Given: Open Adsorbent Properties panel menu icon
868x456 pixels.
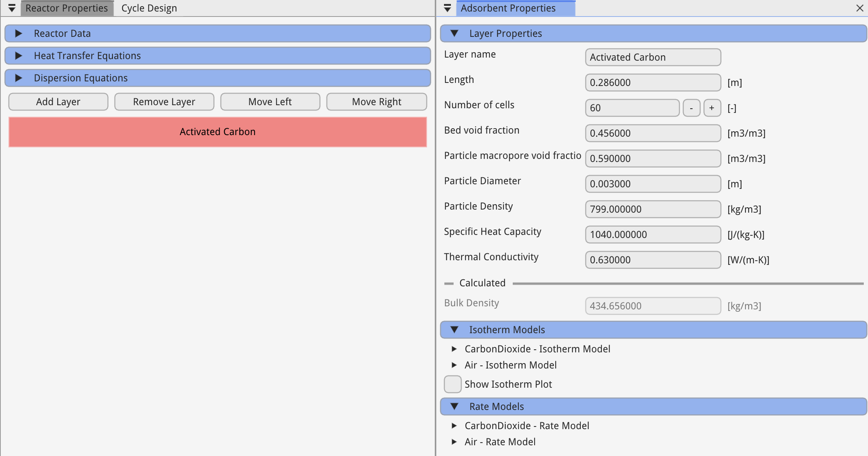Looking at the screenshot, I should pos(447,8).
